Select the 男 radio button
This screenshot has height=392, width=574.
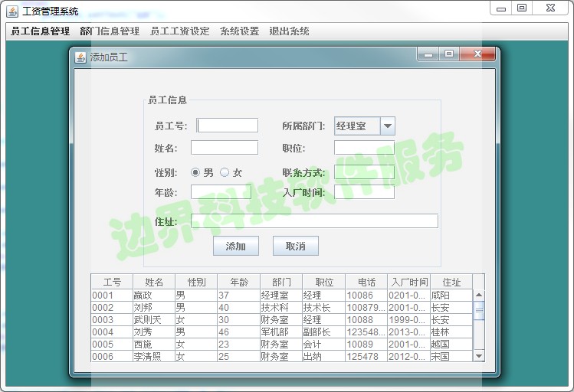195,172
